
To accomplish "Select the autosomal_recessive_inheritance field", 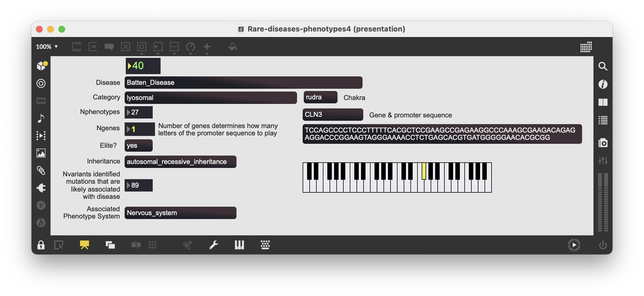I will [x=180, y=162].
